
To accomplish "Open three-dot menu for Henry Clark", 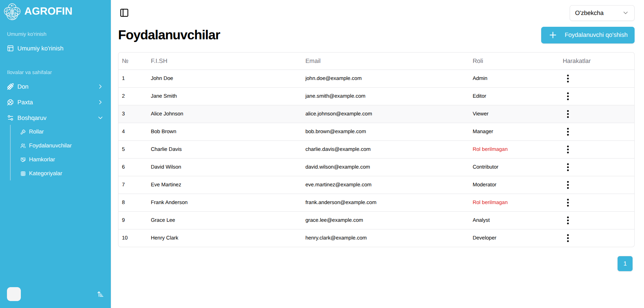I will click(568, 238).
